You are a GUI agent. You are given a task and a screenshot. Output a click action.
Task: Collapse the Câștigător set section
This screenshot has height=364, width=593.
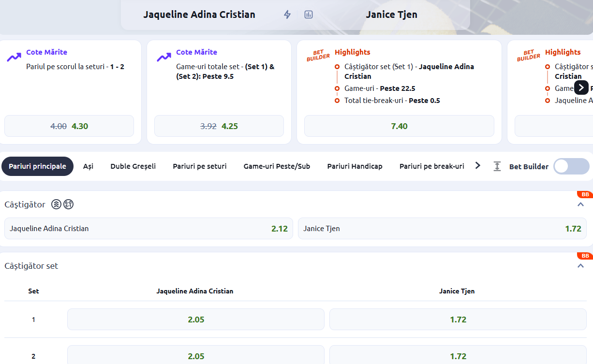point(580,265)
